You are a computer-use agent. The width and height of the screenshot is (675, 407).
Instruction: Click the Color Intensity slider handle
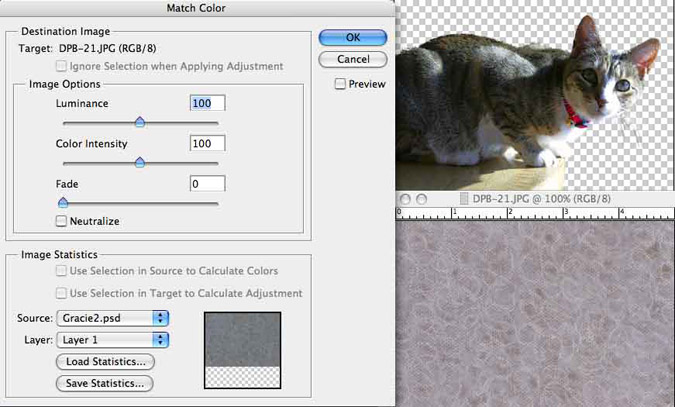[x=139, y=162]
